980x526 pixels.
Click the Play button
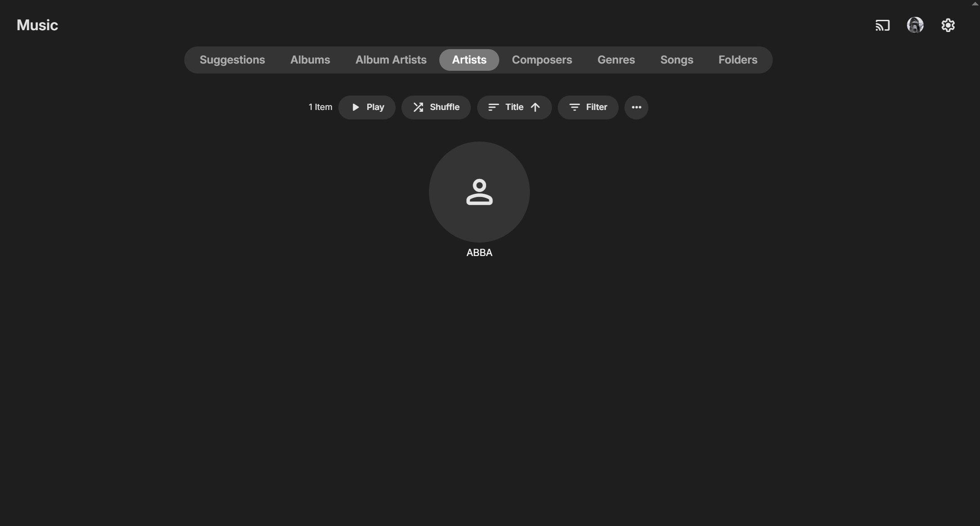coord(367,107)
